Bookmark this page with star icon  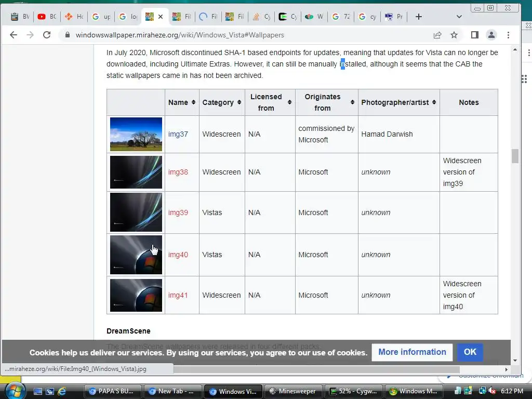pyautogui.click(x=454, y=35)
